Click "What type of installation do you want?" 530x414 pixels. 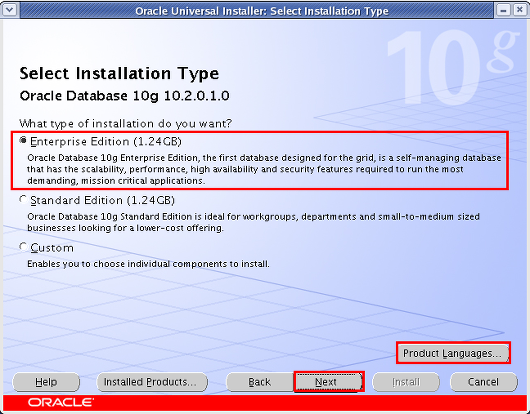tap(126, 124)
